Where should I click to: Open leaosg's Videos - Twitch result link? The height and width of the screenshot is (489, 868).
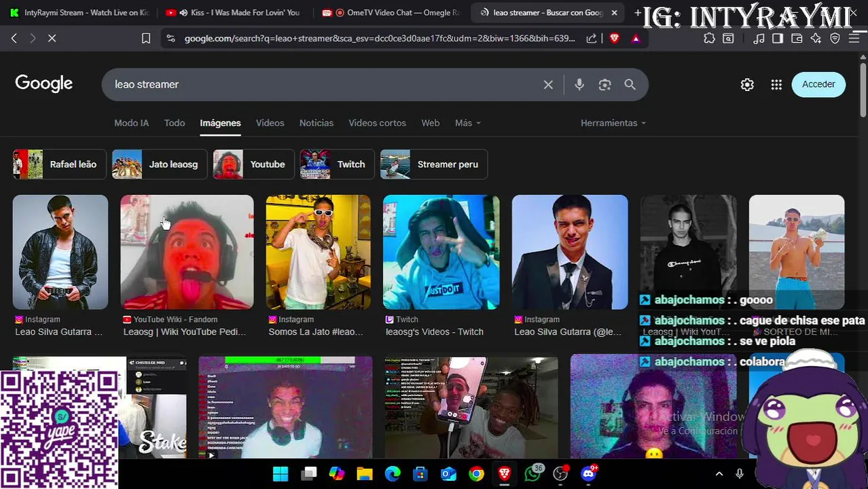(435, 332)
